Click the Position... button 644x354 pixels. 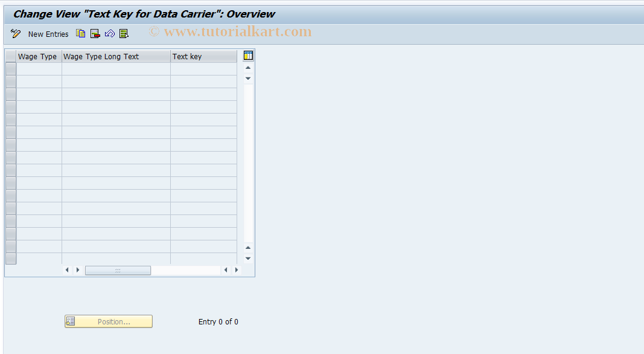tap(109, 321)
